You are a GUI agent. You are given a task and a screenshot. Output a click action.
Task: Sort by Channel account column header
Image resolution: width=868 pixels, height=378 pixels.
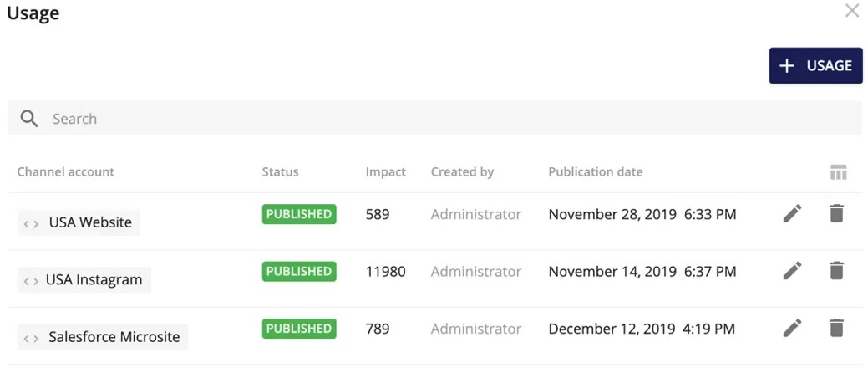65,171
